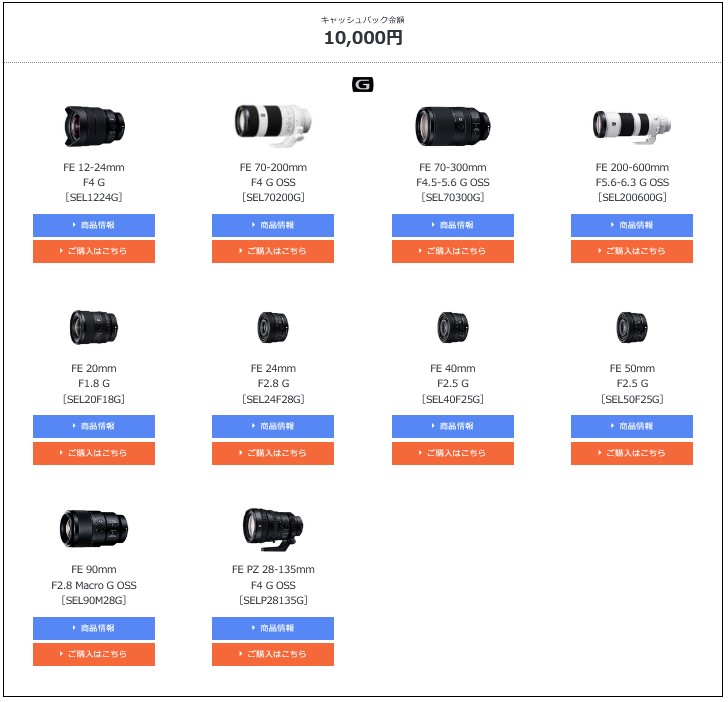Buy the FE PZ 28-135mm F4 G OSS
728x702 pixels.
pyautogui.click(x=273, y=654)
